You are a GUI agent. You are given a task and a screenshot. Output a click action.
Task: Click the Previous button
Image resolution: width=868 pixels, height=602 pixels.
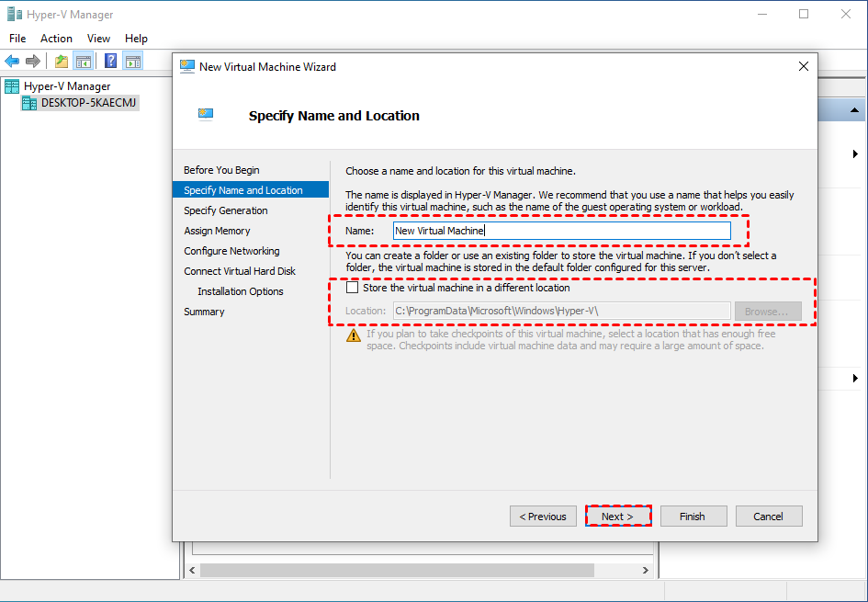(x=543, y=517)
